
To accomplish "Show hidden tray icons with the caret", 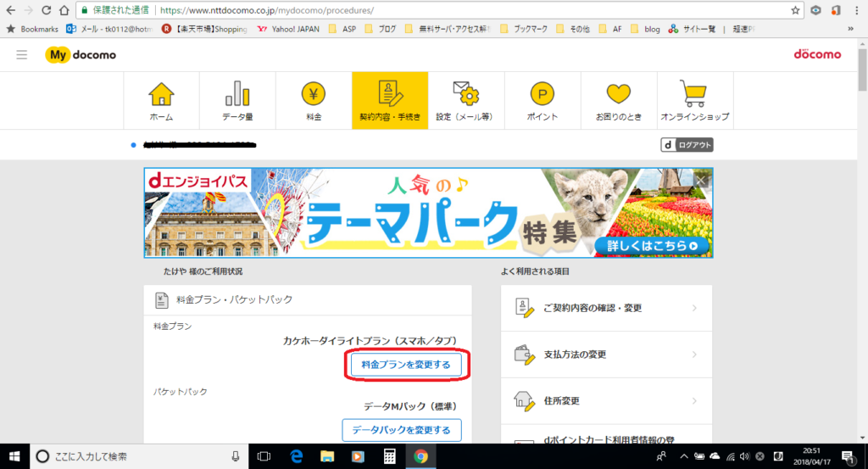I will (x=684, y=456).
